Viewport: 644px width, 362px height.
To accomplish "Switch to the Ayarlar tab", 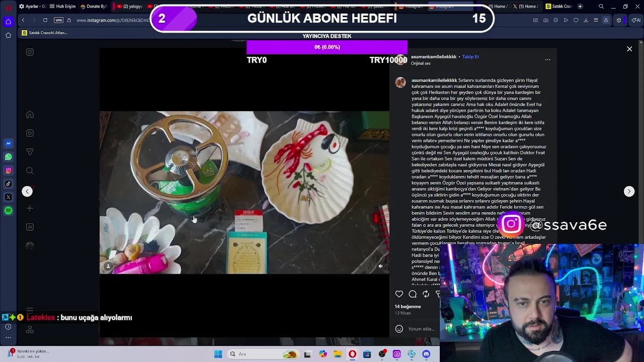I will coord(32,7).
